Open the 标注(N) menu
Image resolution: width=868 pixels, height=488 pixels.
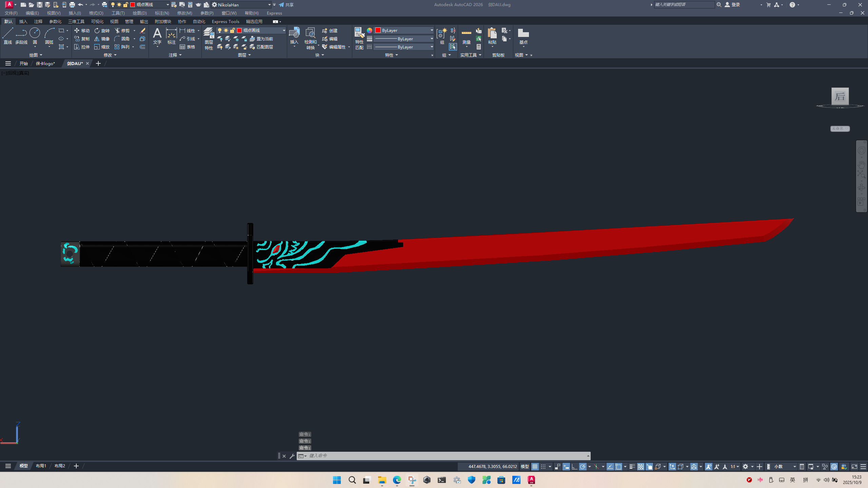point(162,13)
